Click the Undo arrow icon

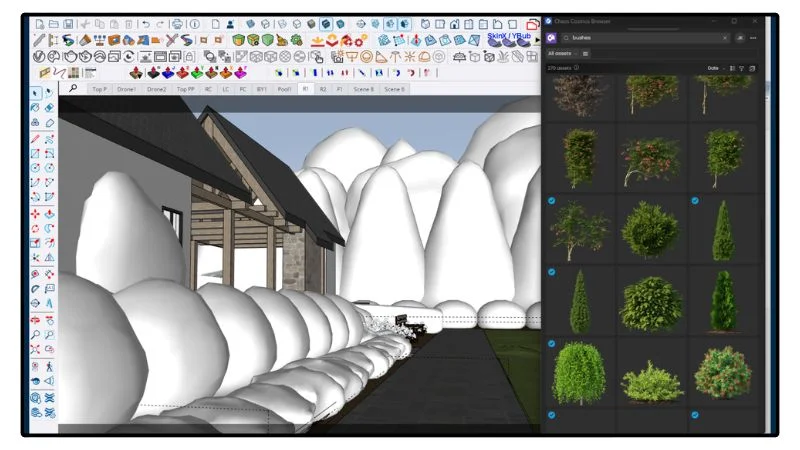click(x=146, y=24)
